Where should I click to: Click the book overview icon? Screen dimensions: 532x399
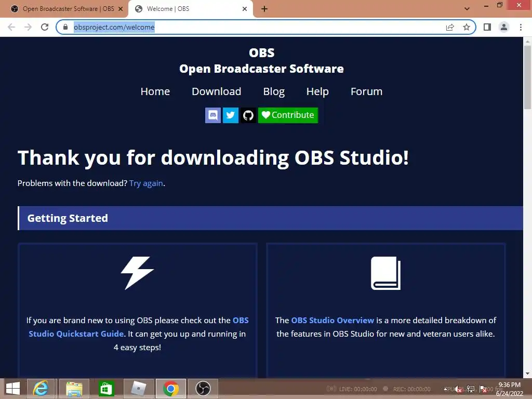point(386,273)
